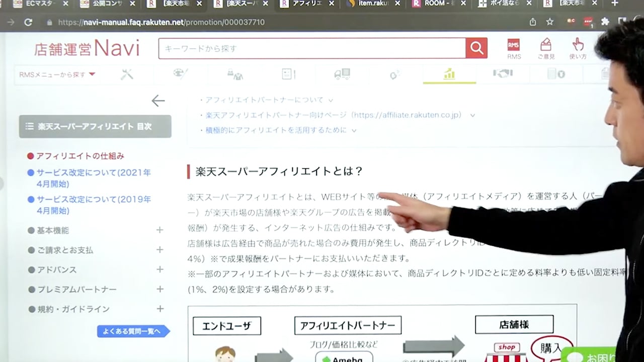Click the 店舗様 box in diagram

pos(514,324)
